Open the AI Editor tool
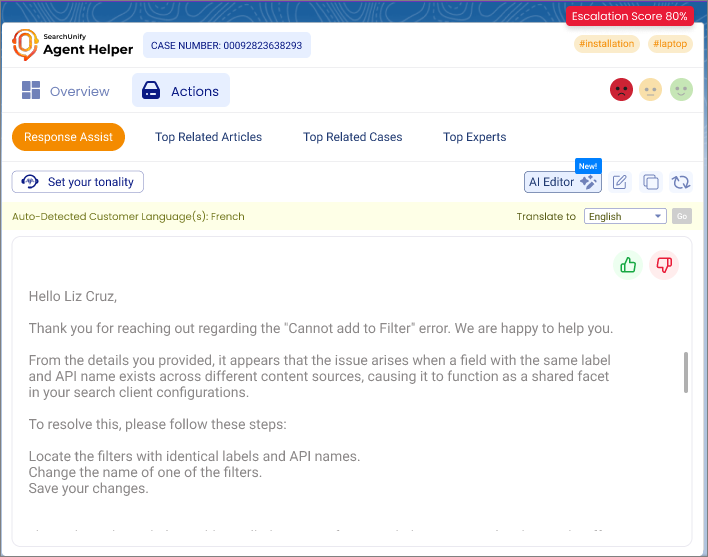Image resolution: width=708 pixels, height=557 pixels. tap(562, 182)
